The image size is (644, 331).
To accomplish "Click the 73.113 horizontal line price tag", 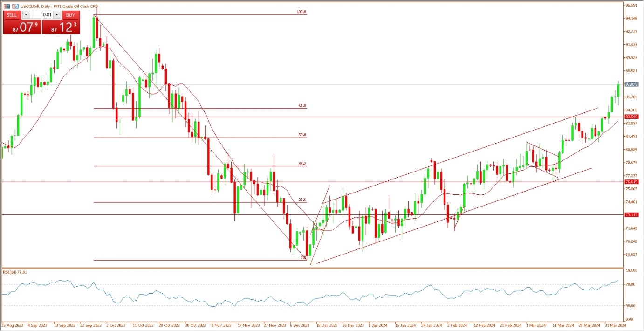I will pyautogui.click(x=631, y=215).
